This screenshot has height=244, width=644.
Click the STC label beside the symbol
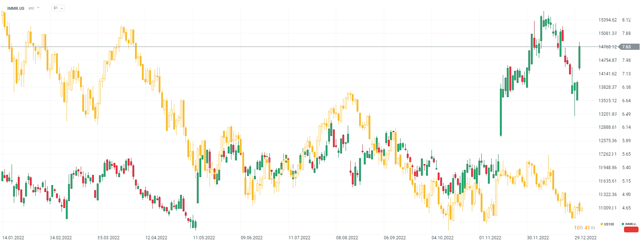[31, 8]
